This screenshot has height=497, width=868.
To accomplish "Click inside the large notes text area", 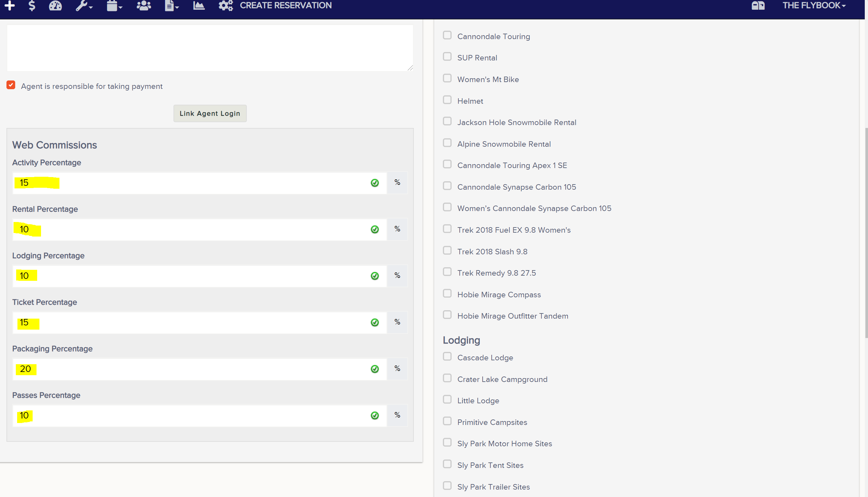I will tap(210, 48).
